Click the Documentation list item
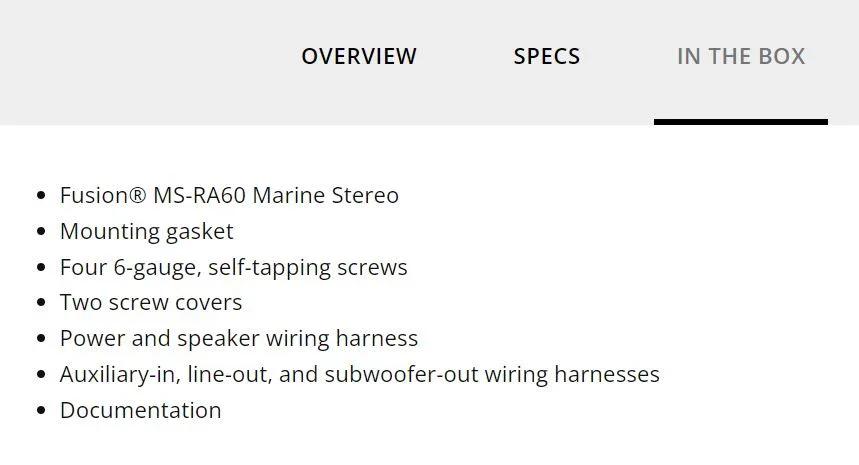Viewport: 859px width, 465px height. click(140, 410)
